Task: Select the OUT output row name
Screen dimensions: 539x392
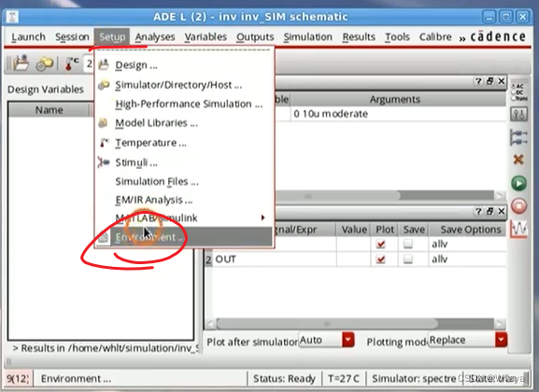Action: coord(225,259)
